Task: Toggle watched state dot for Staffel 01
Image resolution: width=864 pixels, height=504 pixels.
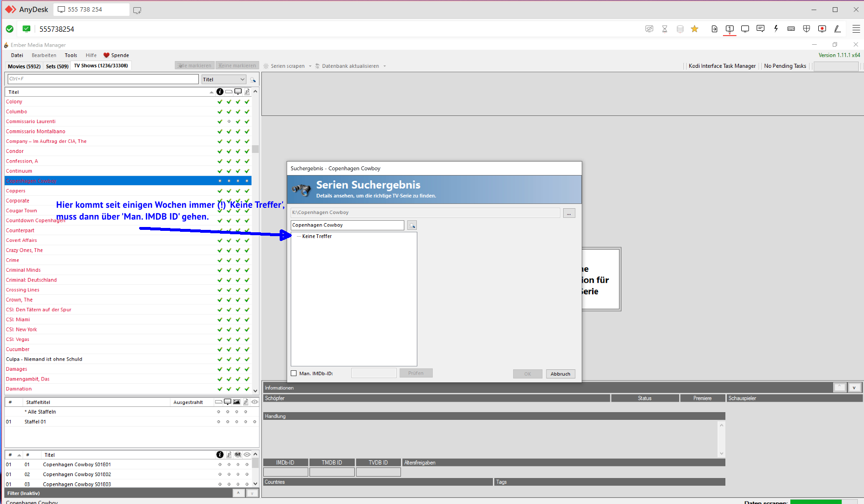Action: (x=255, y=422)
